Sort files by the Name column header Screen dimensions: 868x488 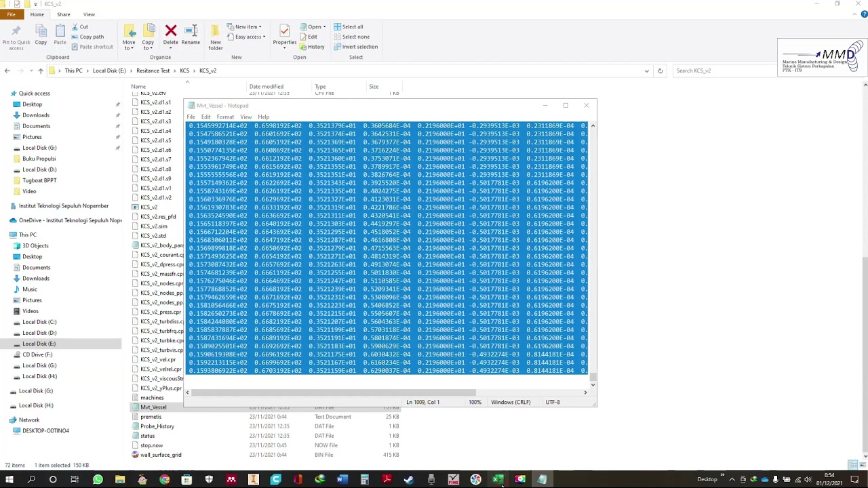coord(138,87)
